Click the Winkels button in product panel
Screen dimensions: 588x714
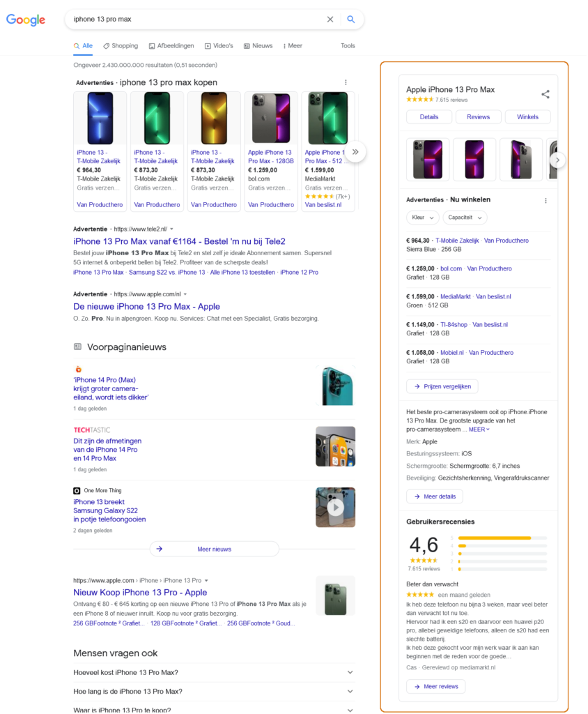click(x=527, y=117)
